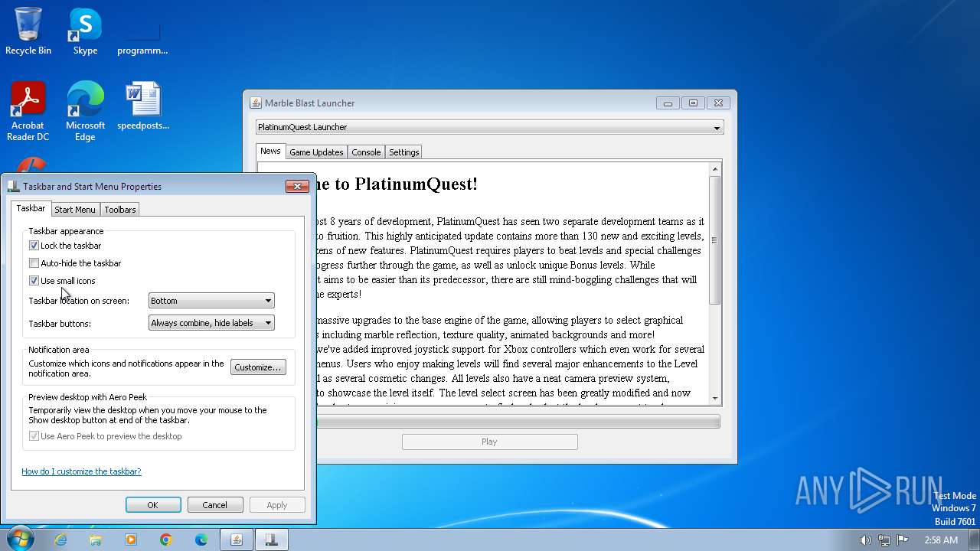Confirm with the OK button
The width and height of the screenshot is (980, 551).
tap(153, 505)
